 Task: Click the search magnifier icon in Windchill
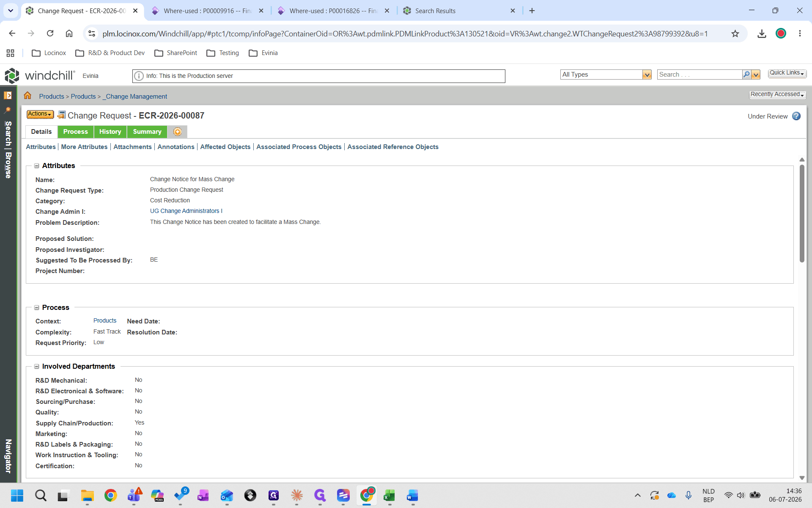pos(746,75)
